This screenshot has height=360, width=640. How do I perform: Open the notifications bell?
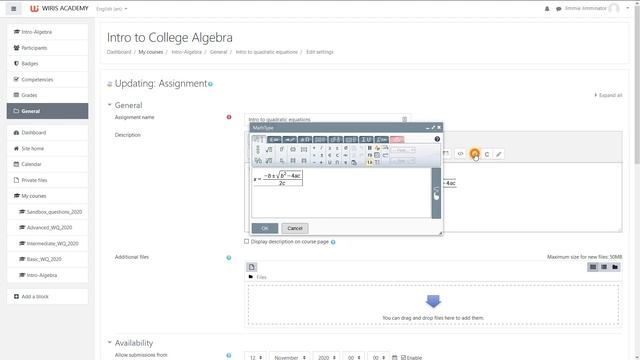(x=547, y=9)
